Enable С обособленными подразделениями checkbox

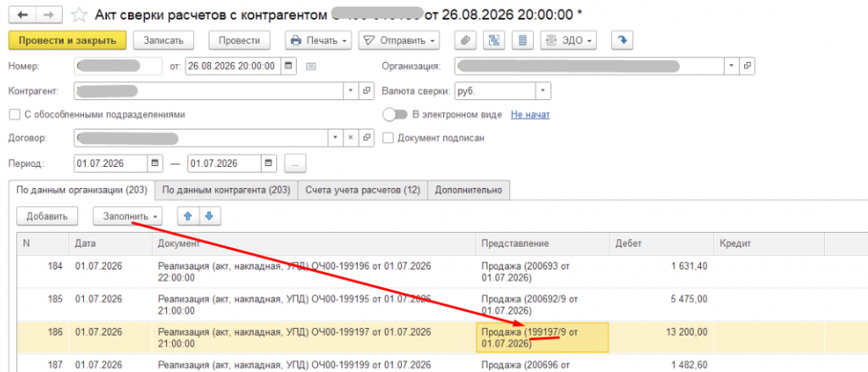click(14, 114)
